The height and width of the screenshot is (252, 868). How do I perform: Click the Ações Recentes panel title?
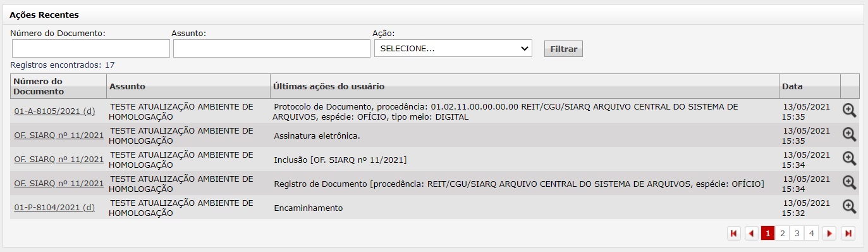pyautogui.click(x=44, y=15)
